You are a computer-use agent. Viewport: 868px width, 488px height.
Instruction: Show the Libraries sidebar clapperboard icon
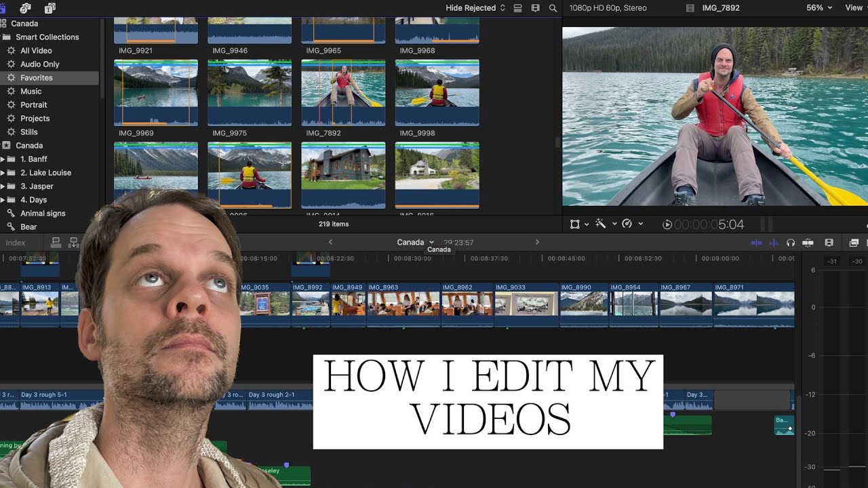point(3,8)
